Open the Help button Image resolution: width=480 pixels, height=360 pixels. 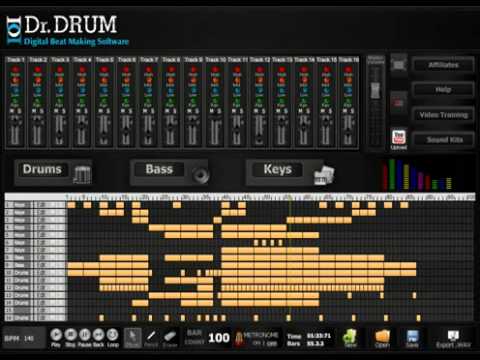tap(443, 90)
